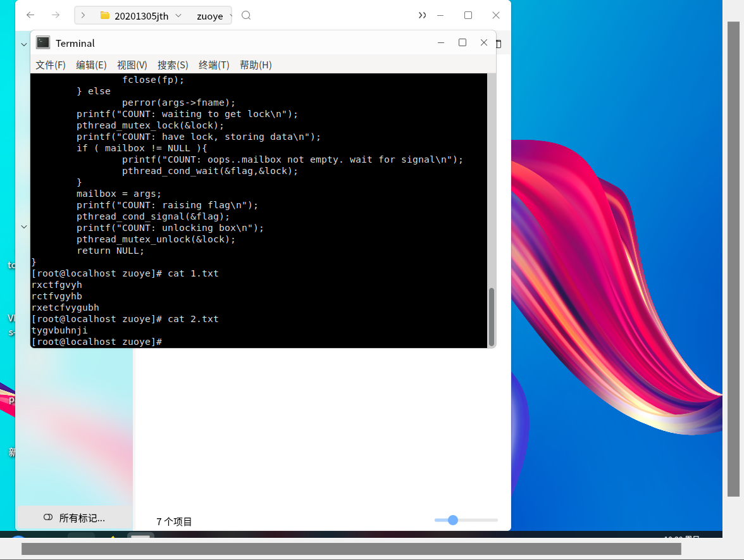Viewport: 744px width, 560px height.
Task: Click the pthread_cond_signal(&flag) line
Action: 153,216
